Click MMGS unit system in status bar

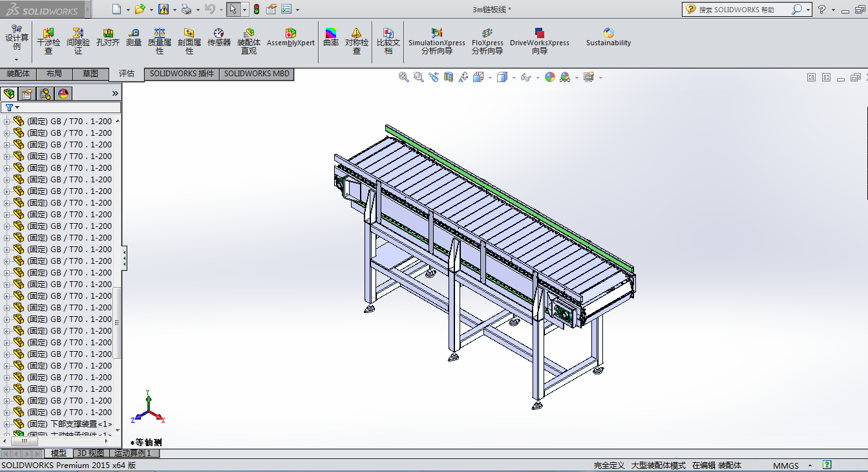(785, 466)
